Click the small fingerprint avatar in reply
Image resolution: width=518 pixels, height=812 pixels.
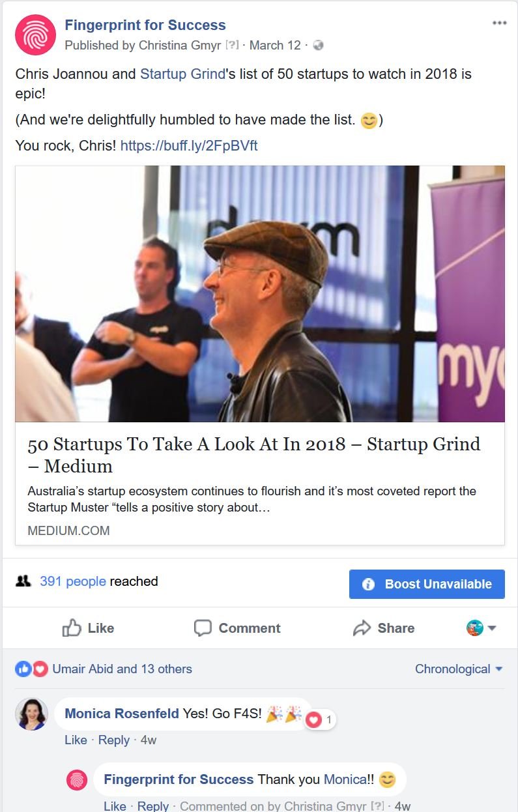coord(77,779)
